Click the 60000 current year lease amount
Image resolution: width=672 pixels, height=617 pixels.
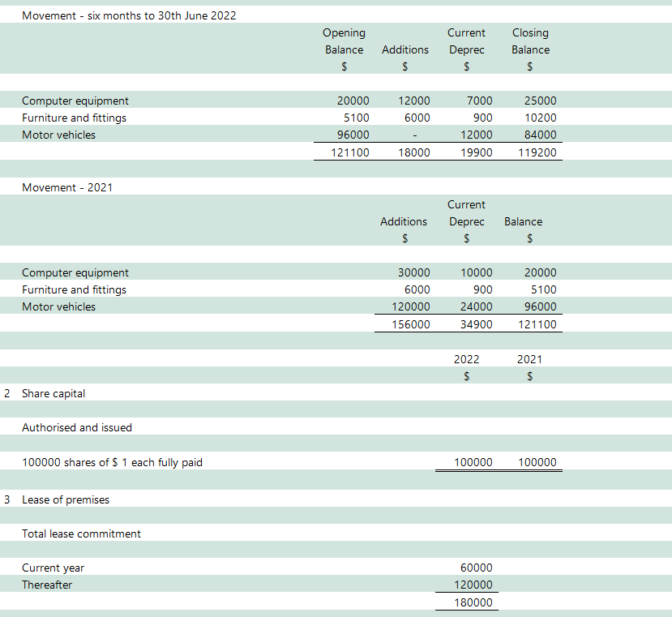point(476,568)
